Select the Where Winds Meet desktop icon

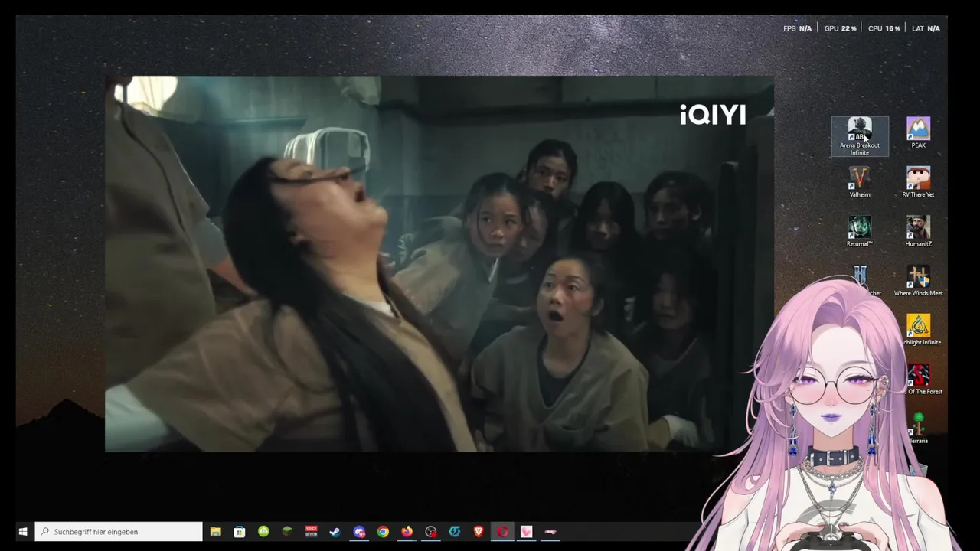pos(918,281)
